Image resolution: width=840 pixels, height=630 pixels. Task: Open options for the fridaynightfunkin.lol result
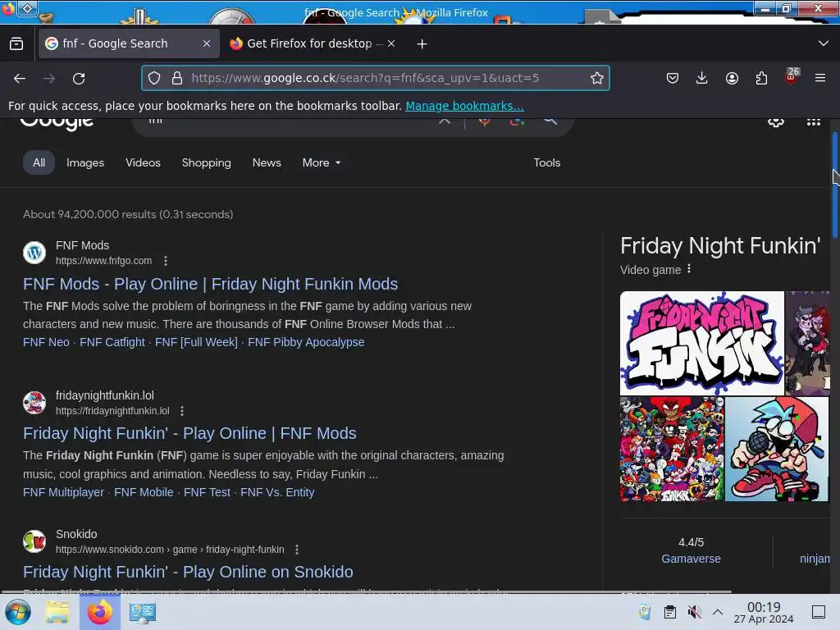point(182,411)
